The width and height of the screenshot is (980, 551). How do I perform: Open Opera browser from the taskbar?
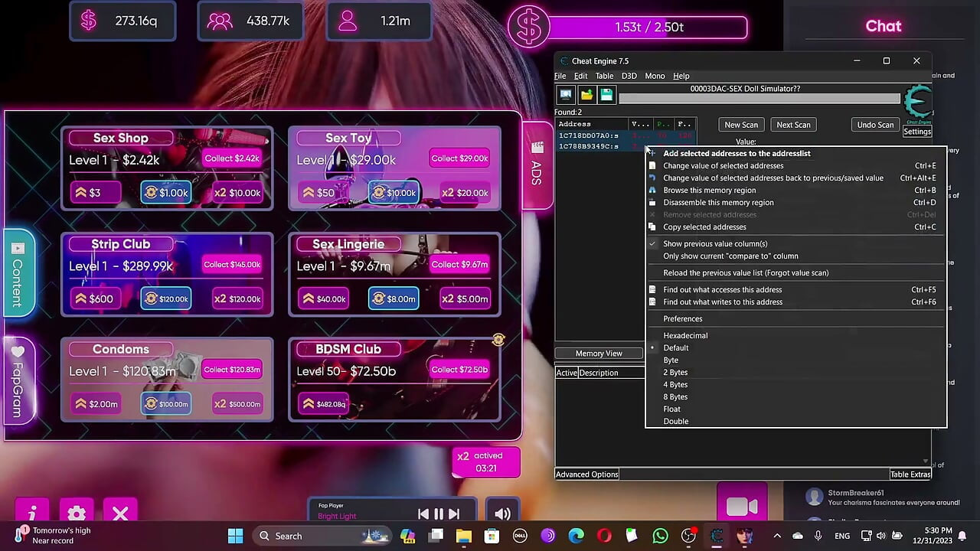coord(604,536)
